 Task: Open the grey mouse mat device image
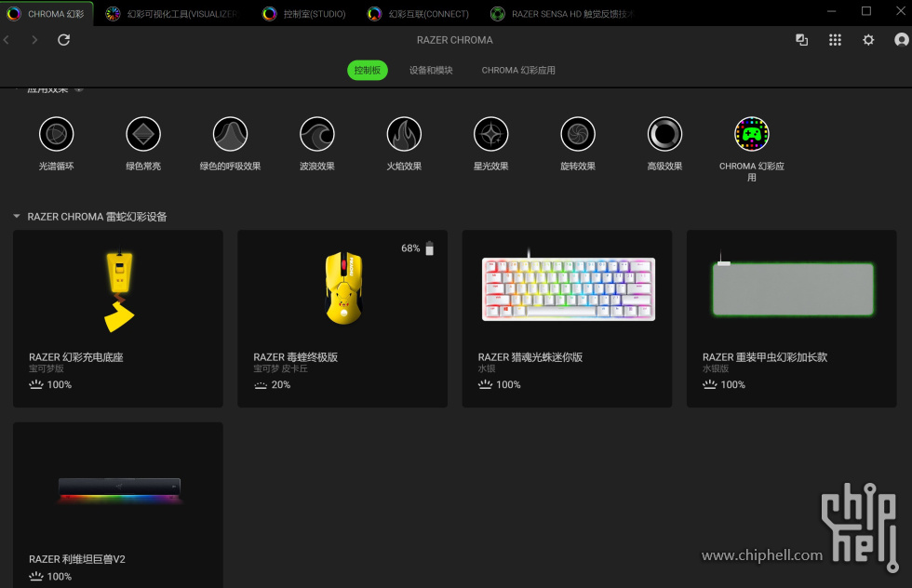pos(792,287)
